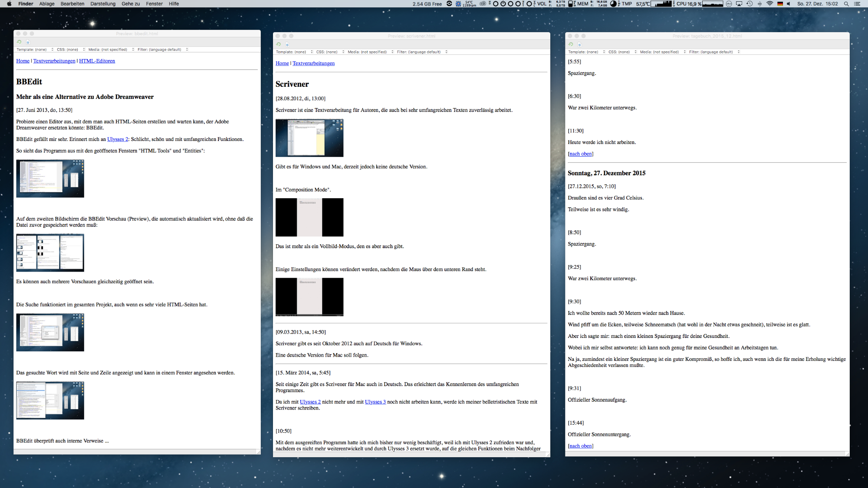Open thumbnail below 'Einige Einstellungen' paragraph
The width and height of the screenshot is (868, 488).
pos(309,297)
